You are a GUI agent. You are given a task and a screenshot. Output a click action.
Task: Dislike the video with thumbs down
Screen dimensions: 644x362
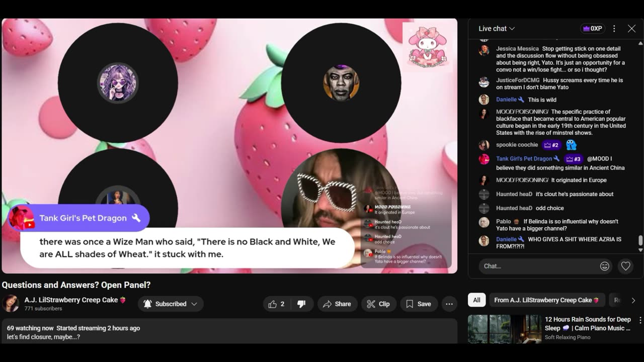pyautogui.click(x=302, y=304)
